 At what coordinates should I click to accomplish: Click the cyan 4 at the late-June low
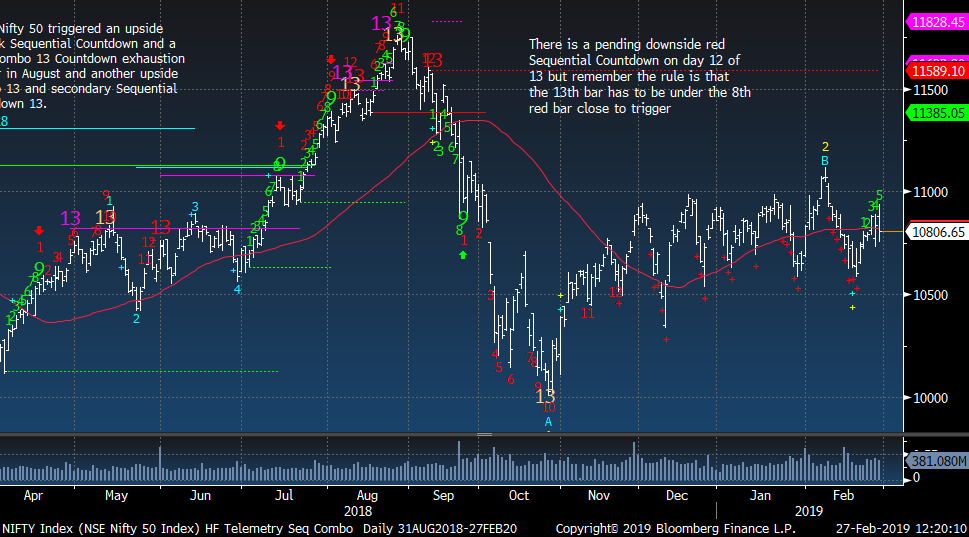[237, 289]
